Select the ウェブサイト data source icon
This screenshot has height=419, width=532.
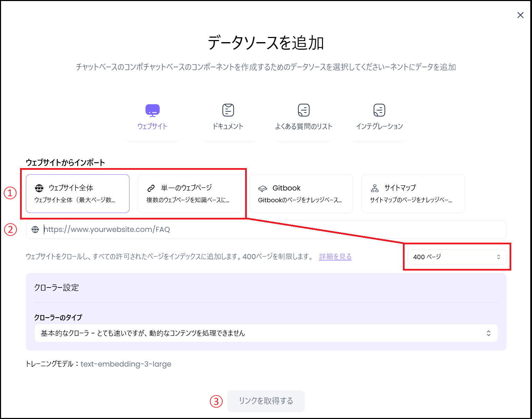152,110
